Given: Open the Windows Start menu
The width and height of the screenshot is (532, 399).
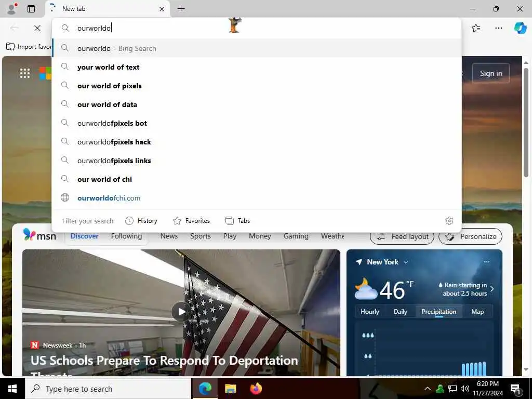Looking at the screenshot, I should coord(12,389).
